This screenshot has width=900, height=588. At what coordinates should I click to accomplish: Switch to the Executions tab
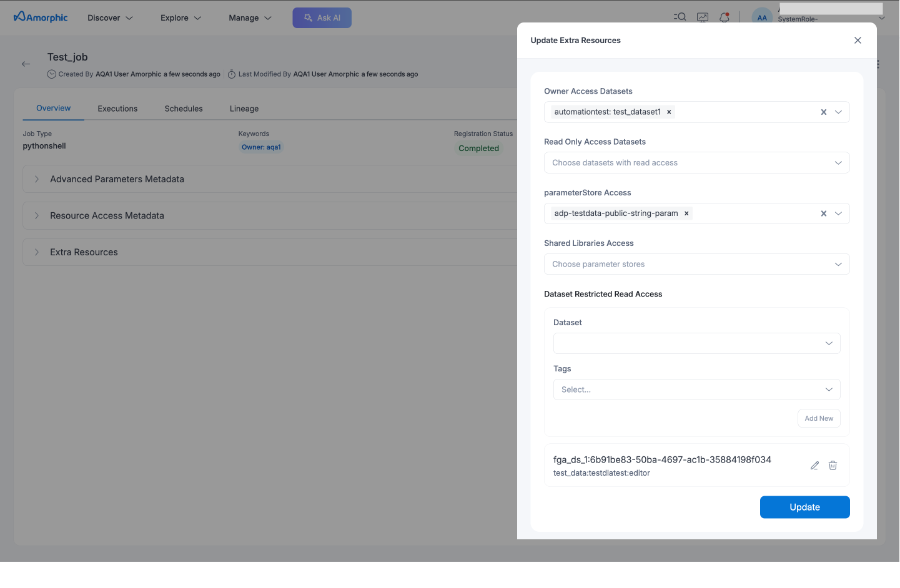coord(117,109)
